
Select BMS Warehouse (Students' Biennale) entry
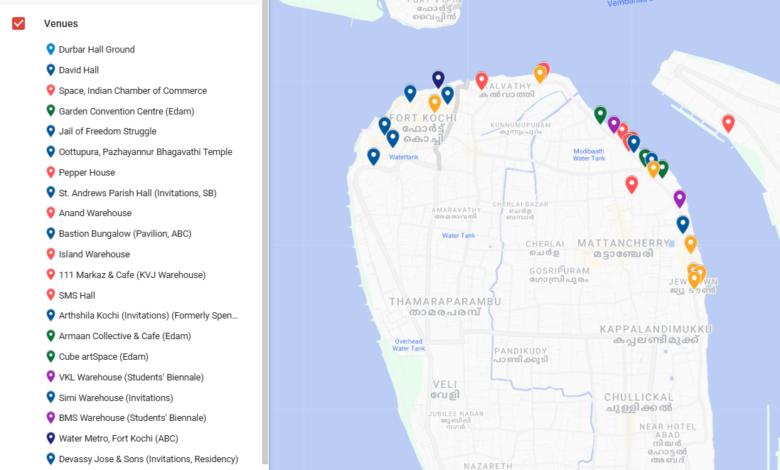pos(132,418)
